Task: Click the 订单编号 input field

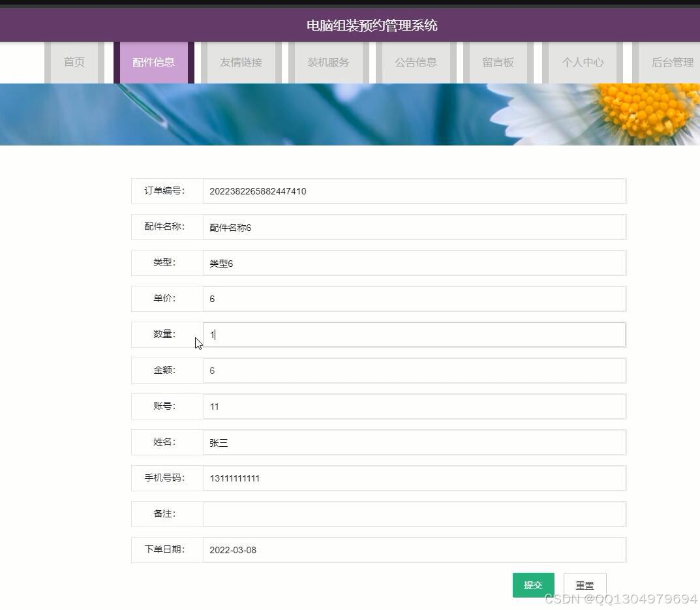Action: click(414, 191)
